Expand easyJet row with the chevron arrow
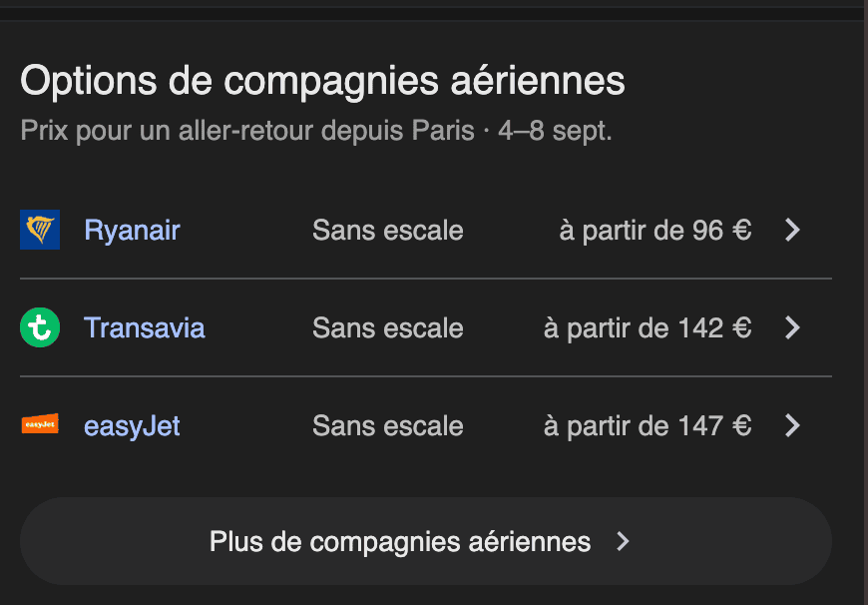 793,425
